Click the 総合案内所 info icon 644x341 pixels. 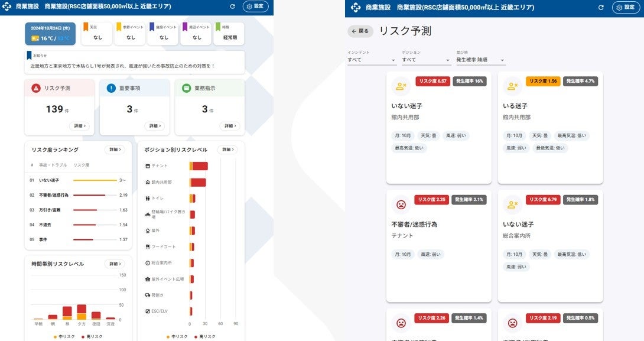(x=148, y=263)
